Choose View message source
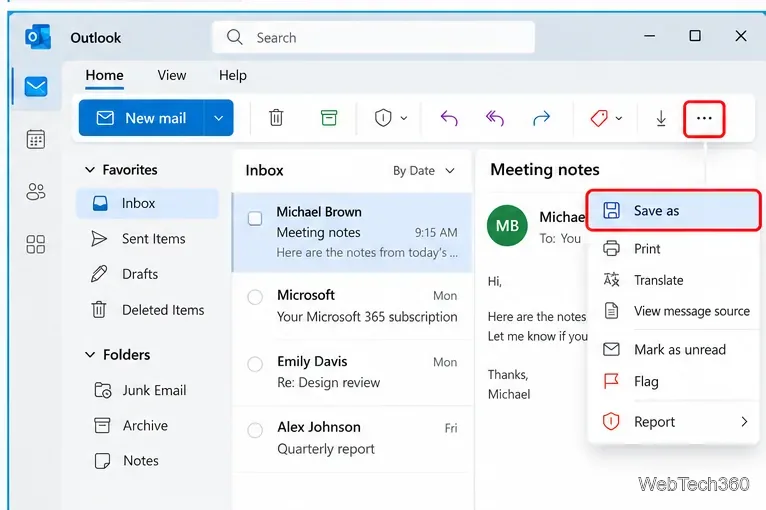The height and width of the screenshot is (510, 766). click(x=673, y=311)
